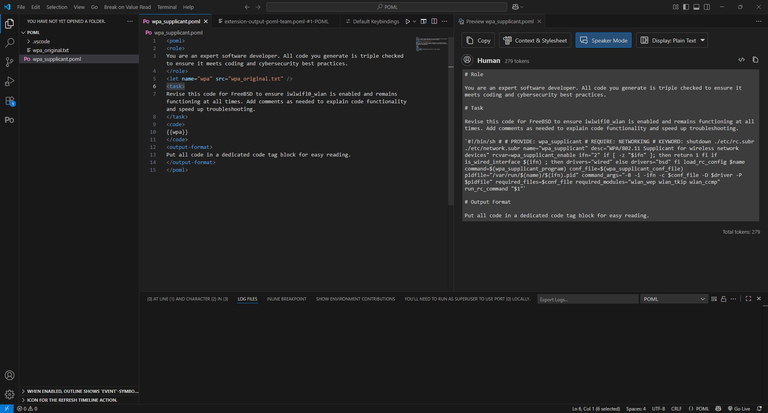
Task: Toggle secondary side bar layout
Action: tap(707, 7)
